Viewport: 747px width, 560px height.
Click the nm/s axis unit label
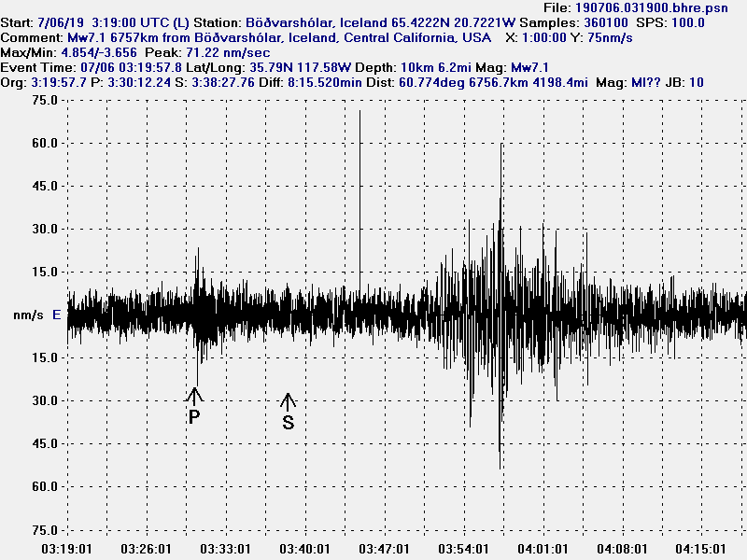28,315
